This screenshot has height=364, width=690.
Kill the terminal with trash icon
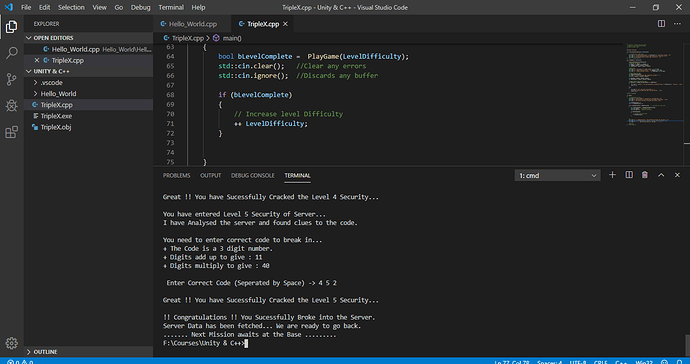pyautogui.click(x=645, y=175)
